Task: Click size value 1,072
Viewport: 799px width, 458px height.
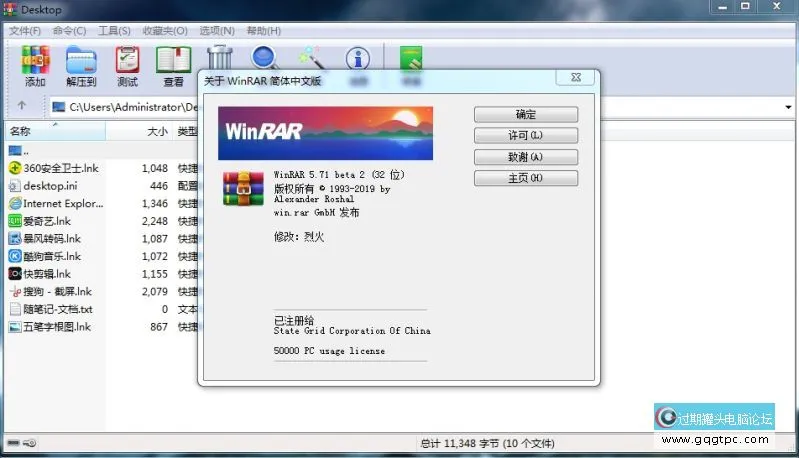Action: pos(155,256)
